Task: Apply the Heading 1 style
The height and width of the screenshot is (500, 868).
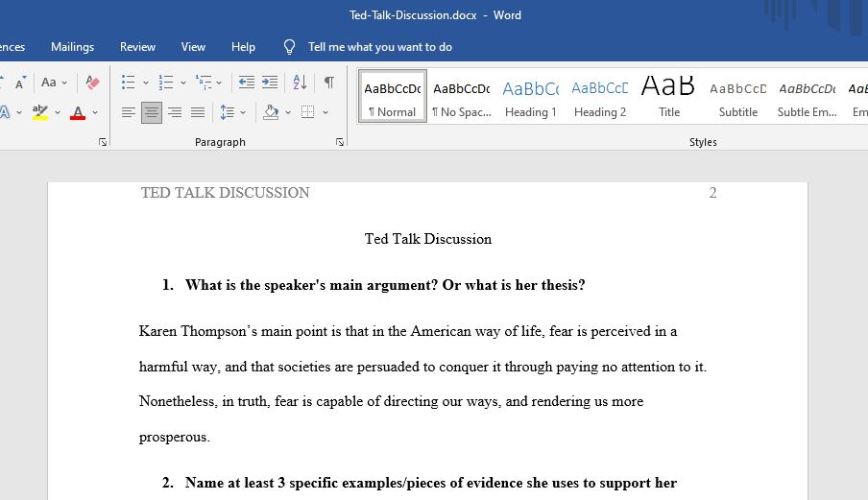Action: 531,96
